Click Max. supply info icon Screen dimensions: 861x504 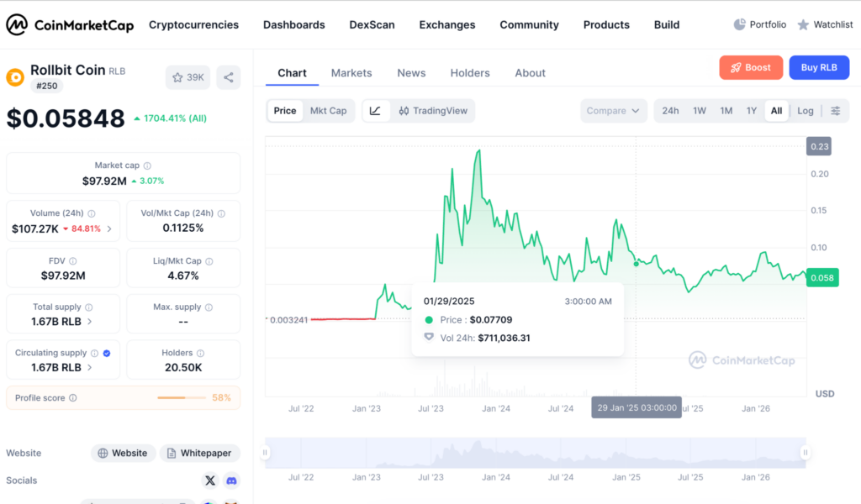209,307
